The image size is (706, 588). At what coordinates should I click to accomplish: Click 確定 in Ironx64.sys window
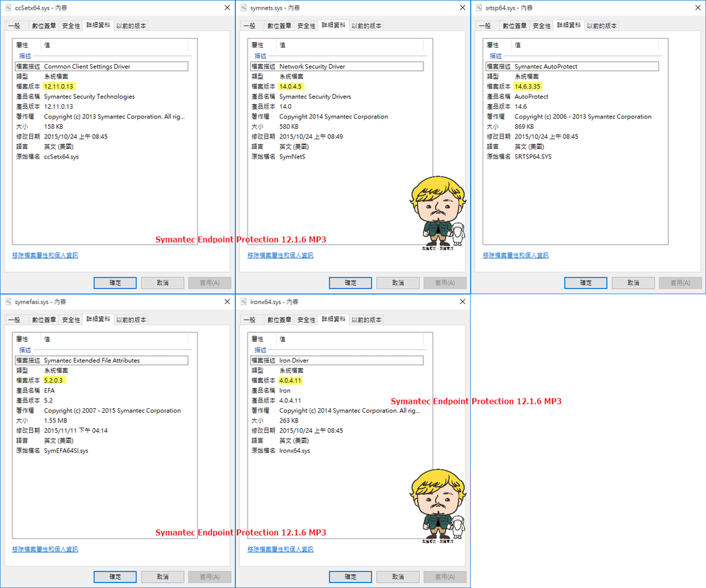point(350,577)
